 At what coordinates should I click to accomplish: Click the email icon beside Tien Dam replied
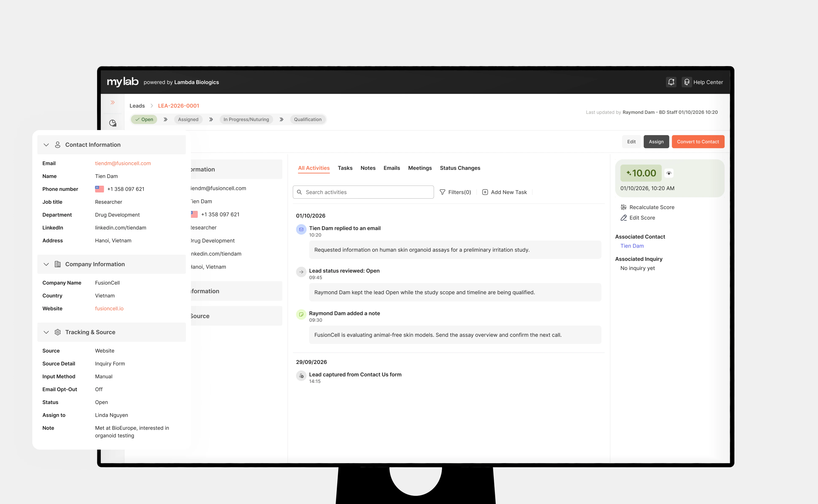301,229
